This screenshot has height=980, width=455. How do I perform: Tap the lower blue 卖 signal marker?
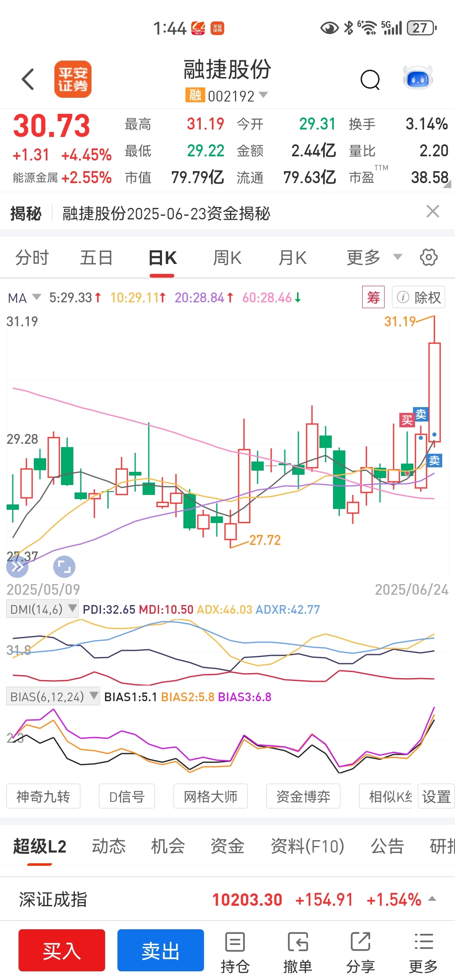coord(435,460)
